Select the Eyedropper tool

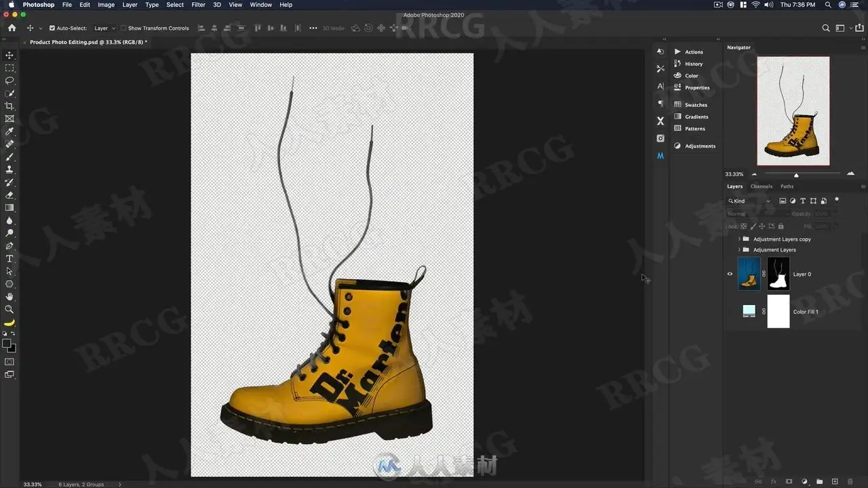(9, 131)
